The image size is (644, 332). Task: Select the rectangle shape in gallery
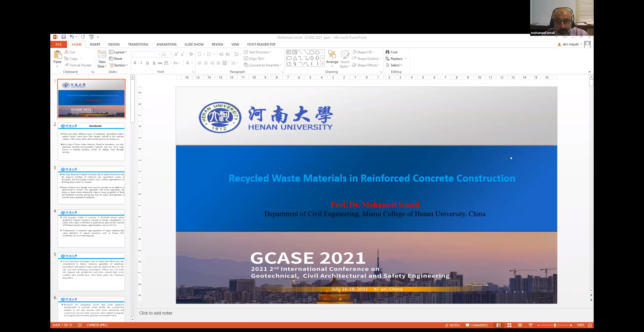click(312, 52)
